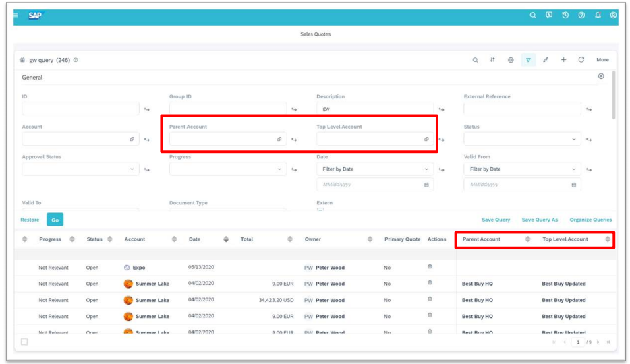
Task: Click the page number field
Action: click(x=578, y=342)
